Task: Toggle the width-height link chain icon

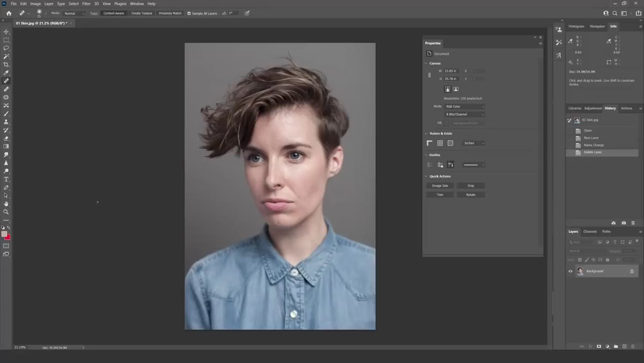Action: 429,75
